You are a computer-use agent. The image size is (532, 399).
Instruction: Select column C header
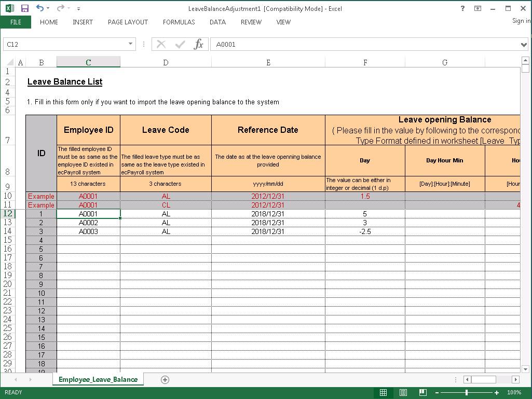[88, 62]
